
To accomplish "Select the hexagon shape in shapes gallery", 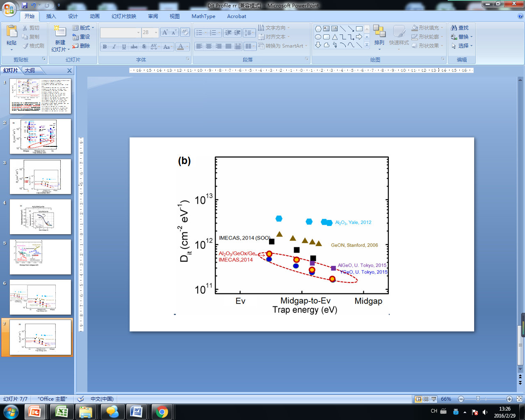I will [x=318, y=29].
